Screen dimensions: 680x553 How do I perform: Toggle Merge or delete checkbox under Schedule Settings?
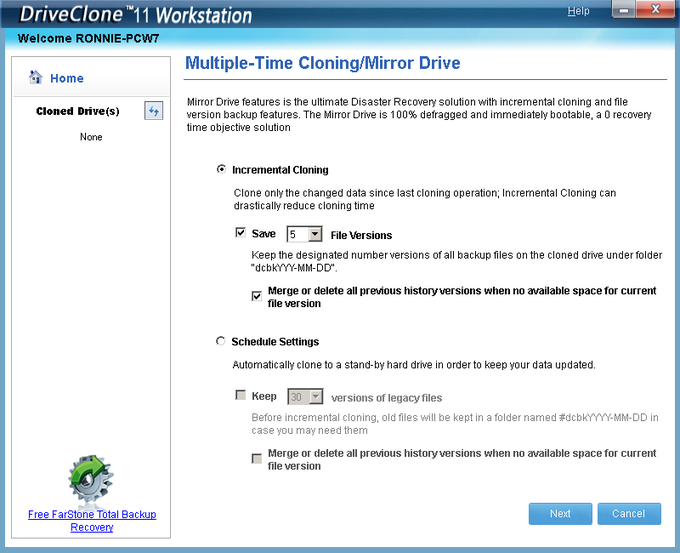click(258, 459)
